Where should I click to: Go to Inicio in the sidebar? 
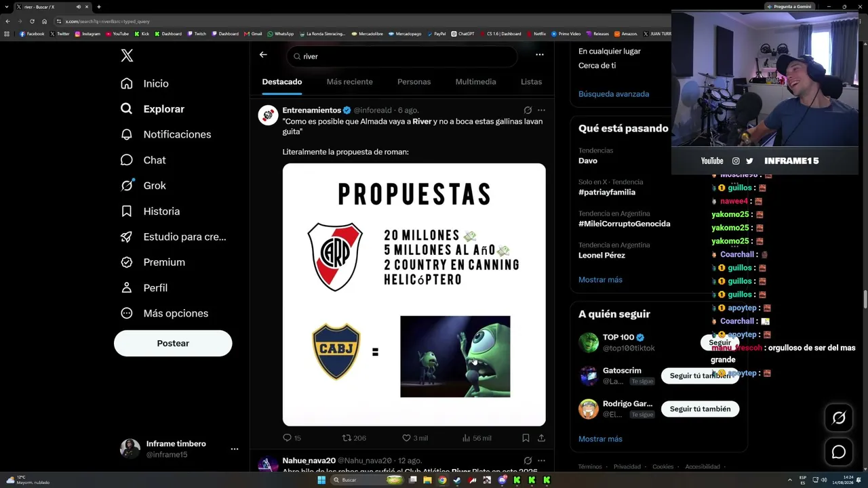click(x=144, y=83)
